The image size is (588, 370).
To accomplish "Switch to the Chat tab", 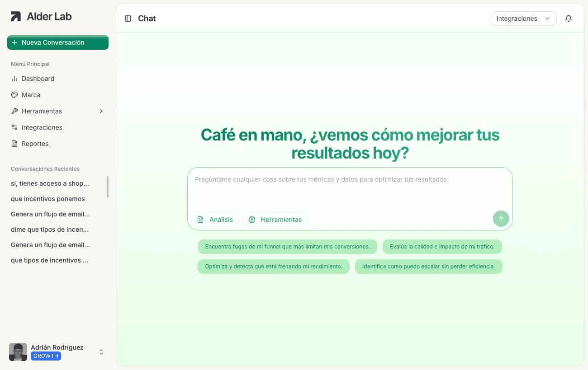I will click(x=146, y=19).
